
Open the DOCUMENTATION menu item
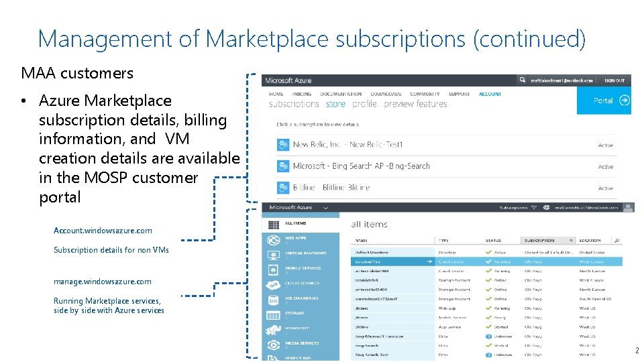point(341,94)
